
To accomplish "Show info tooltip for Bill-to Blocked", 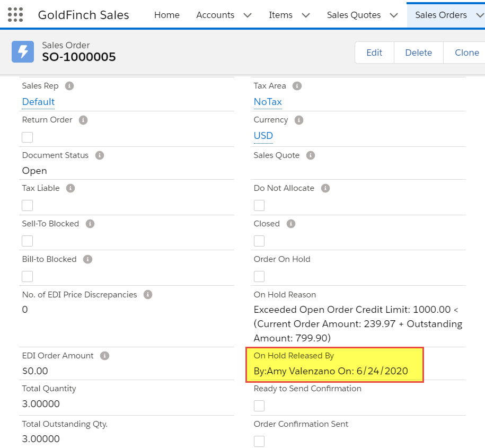I will click(87, 259).
